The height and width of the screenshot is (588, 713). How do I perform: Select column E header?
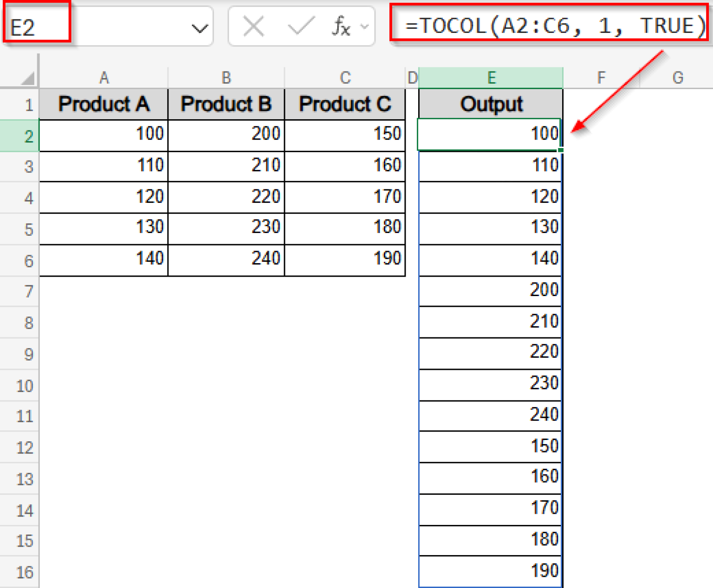click(x=491, y=78)
